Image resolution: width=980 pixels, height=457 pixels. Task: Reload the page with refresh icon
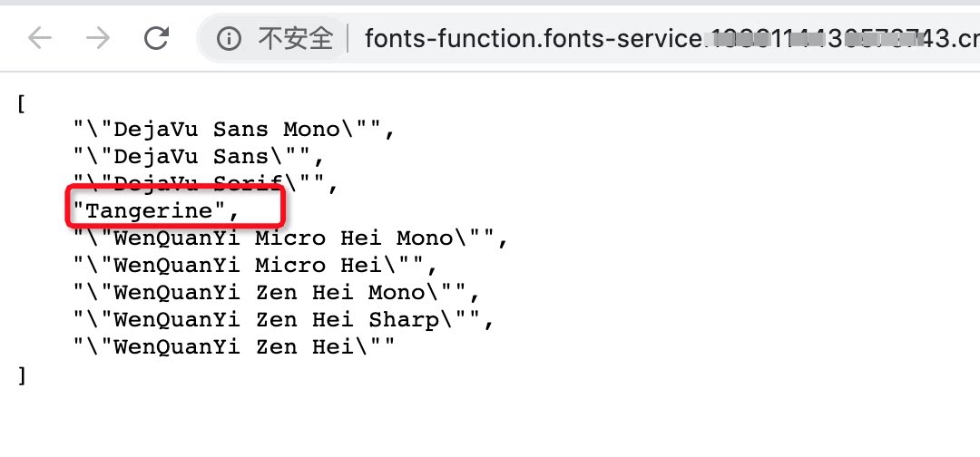click(x=156, y=39)
